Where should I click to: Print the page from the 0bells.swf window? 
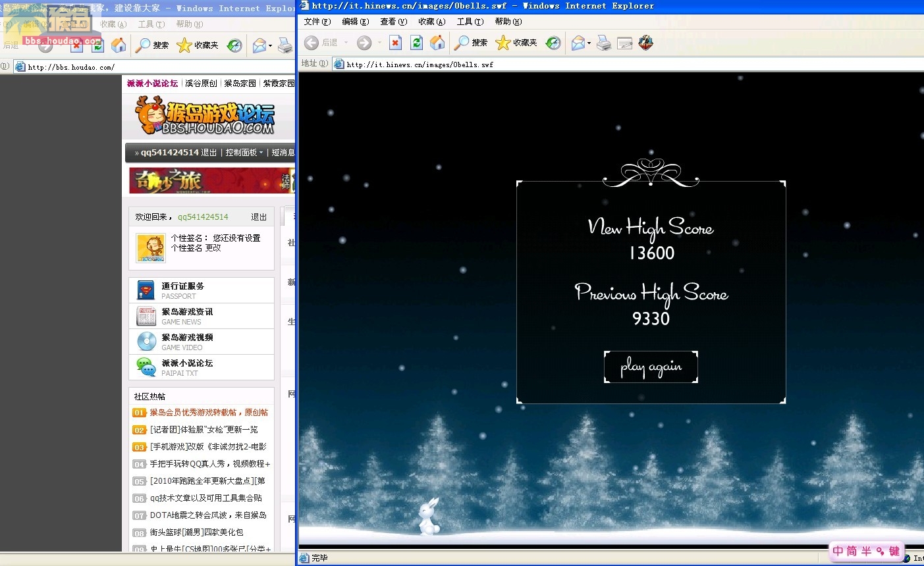(x=604, y=43)
